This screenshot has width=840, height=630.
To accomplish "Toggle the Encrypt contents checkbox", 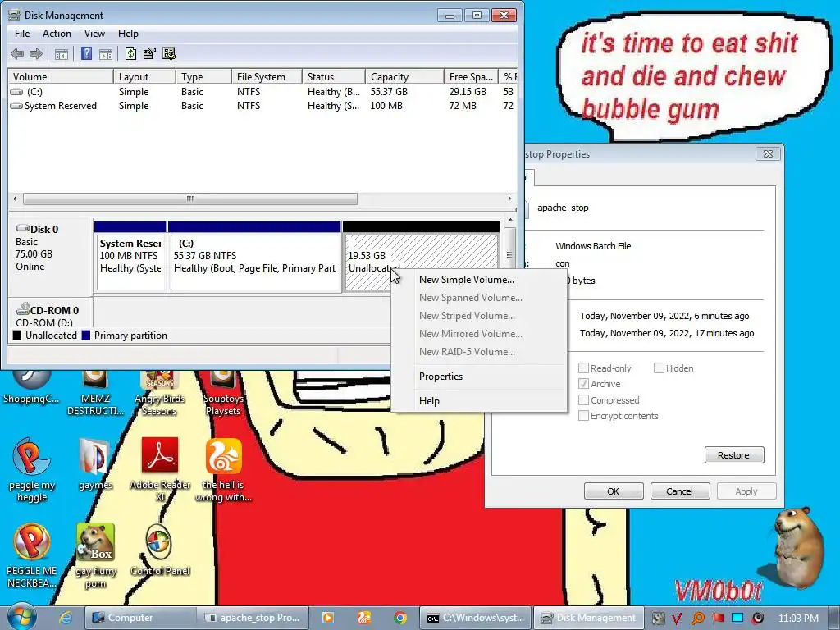I will point(584,416).
